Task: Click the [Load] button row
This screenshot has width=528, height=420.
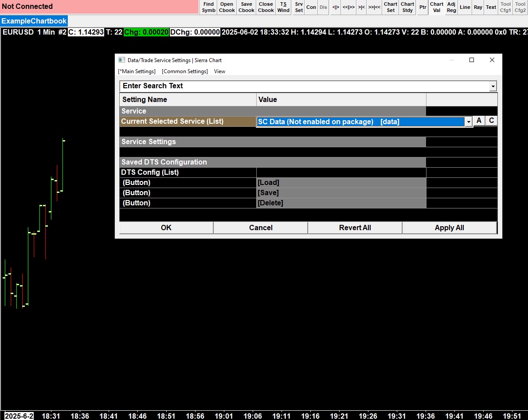Action: click(341, 183)
